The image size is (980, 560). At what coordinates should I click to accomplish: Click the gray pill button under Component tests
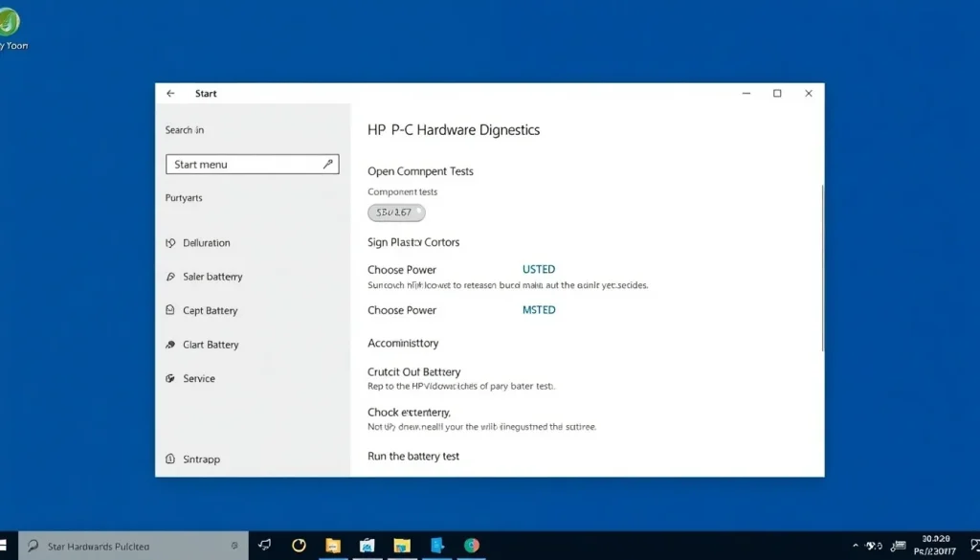tap(396, 213)
